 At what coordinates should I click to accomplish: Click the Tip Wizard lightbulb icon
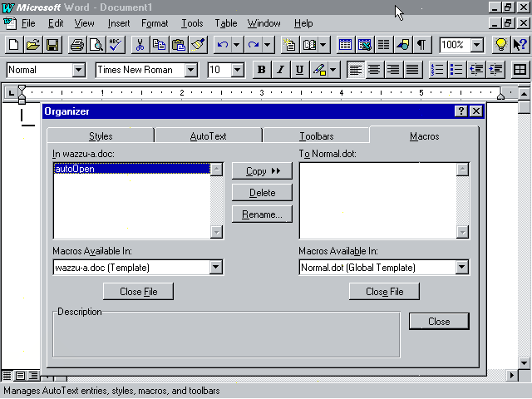(500, 45)
